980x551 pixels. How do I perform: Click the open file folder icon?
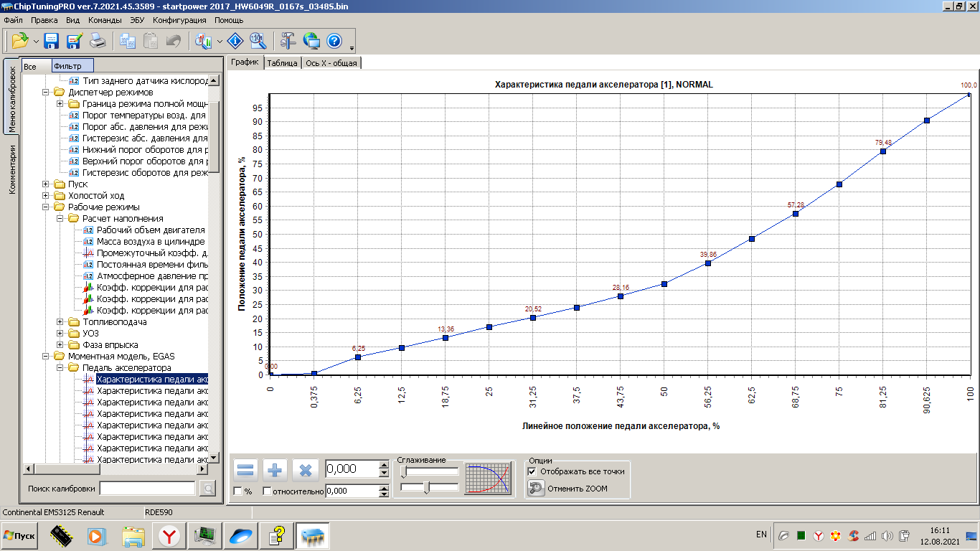(x=19, y=41)
